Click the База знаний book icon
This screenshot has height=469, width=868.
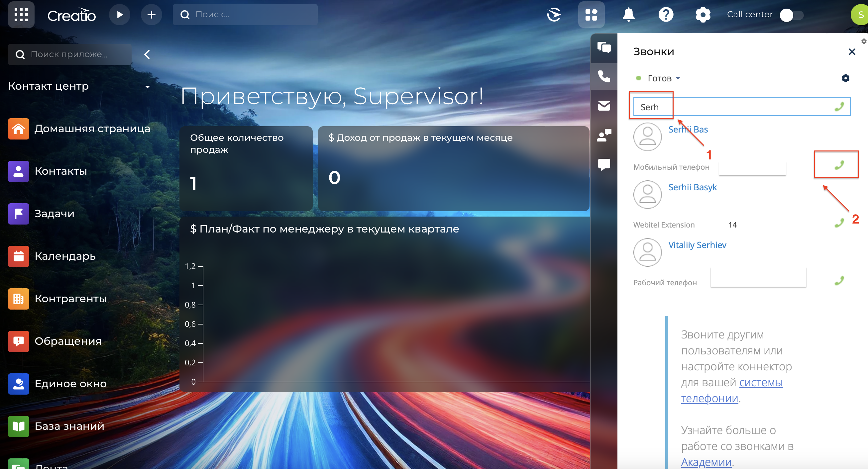pos(19,426)
